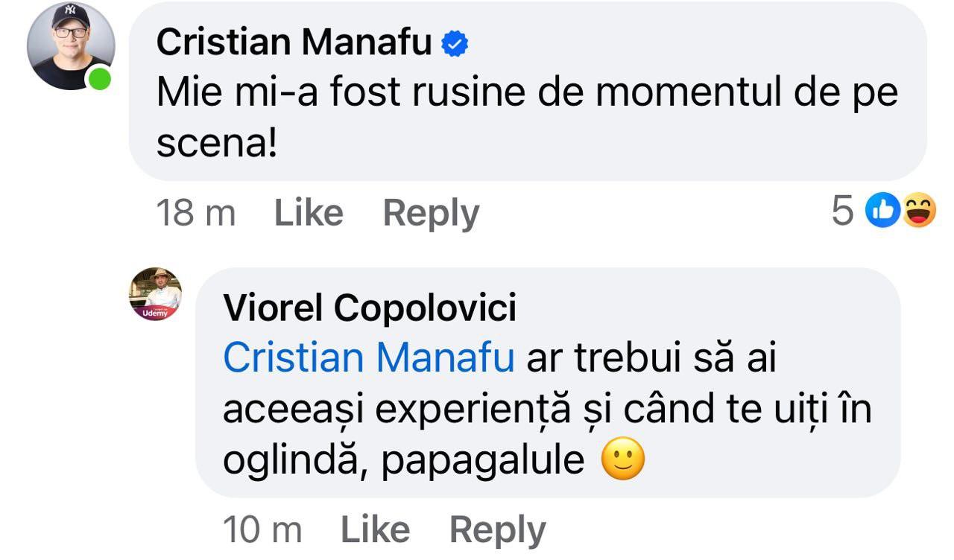The image size is (954, 560).
Task: Open Cristian Manafu's profile picture
Action: click(x=71, y=46)
